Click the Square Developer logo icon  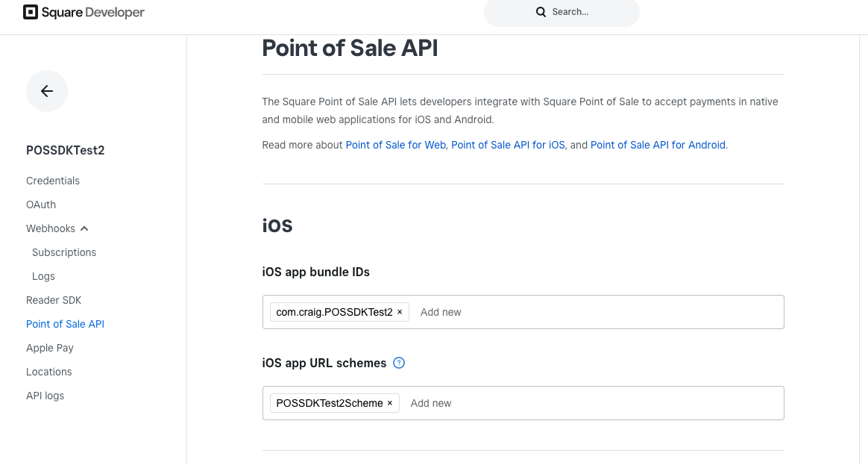click(x=31, y=12)
